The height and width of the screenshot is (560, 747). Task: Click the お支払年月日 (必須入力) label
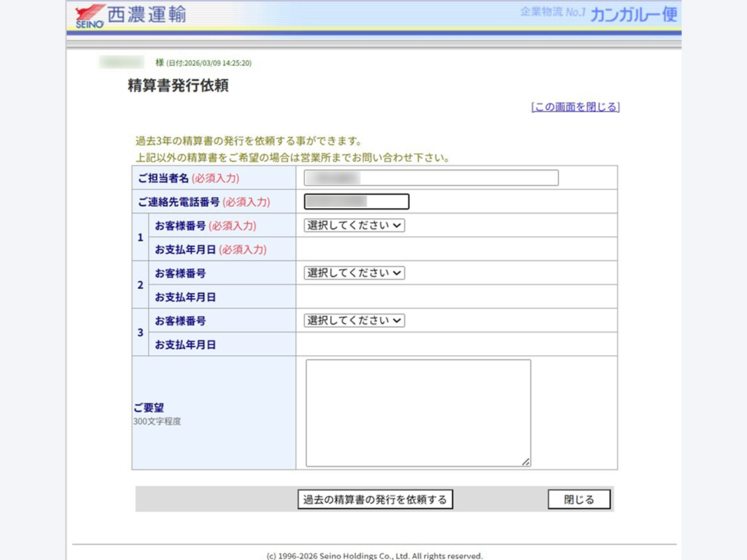[210, 250]
